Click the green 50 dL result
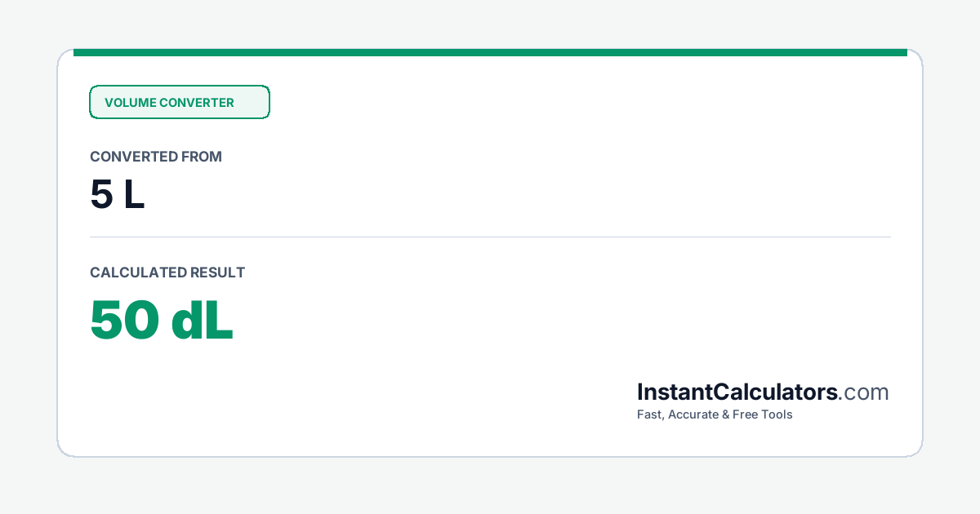Viewport: 980px width, 514px height. (x=162, y=321)
